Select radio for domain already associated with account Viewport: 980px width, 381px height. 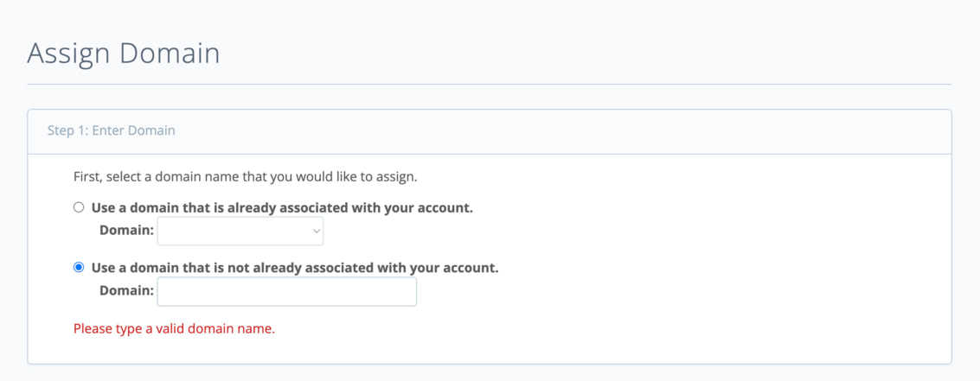click(x=79, y=207)
